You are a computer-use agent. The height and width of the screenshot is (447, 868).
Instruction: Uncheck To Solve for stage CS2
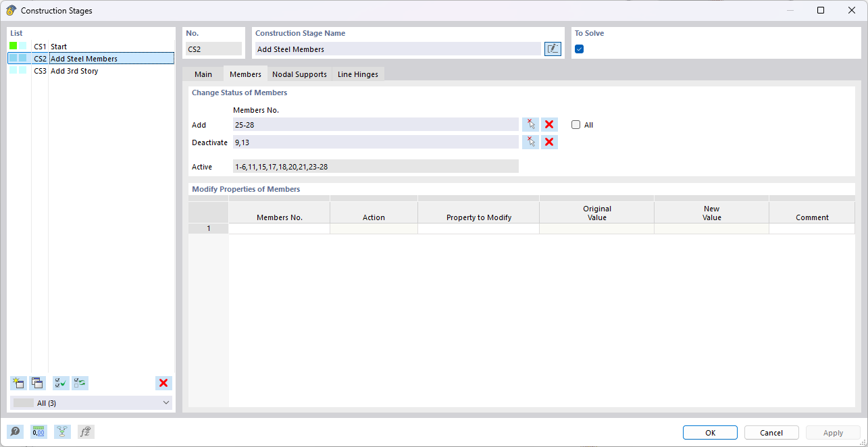[x=579, y=49]
